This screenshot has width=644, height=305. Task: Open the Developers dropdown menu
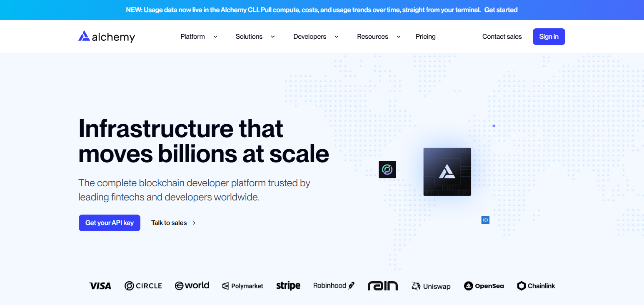[316, 37]
